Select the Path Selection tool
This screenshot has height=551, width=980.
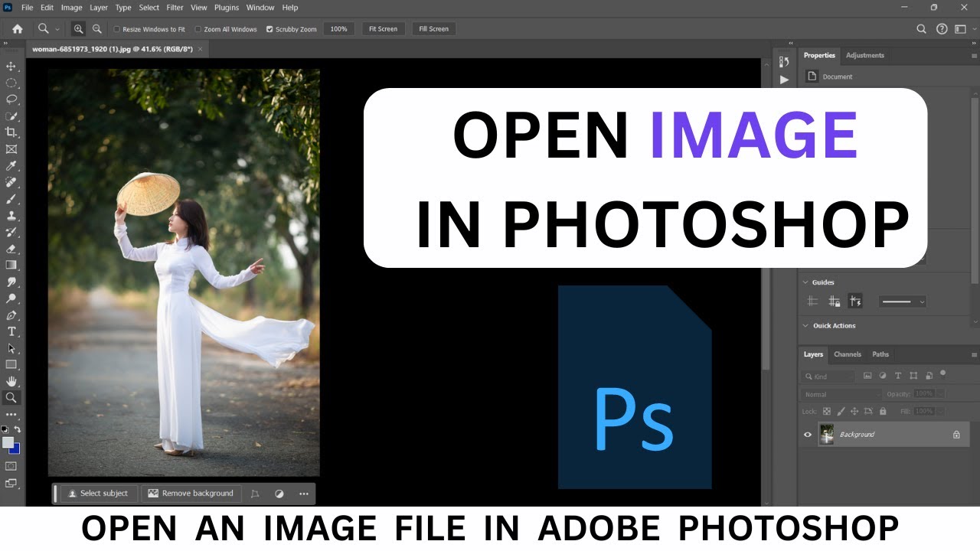[11, 348]
